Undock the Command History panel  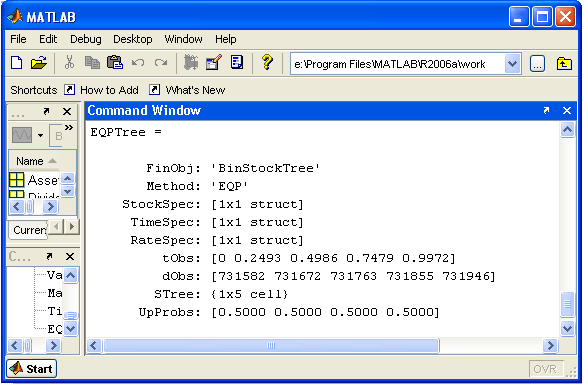click(49, 256)
